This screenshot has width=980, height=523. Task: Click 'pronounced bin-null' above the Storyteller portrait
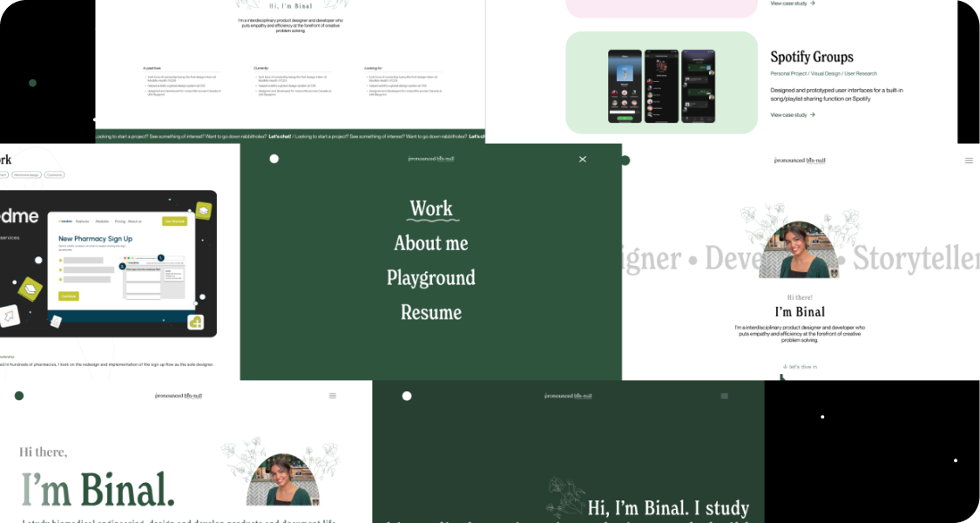pos(800,160)
